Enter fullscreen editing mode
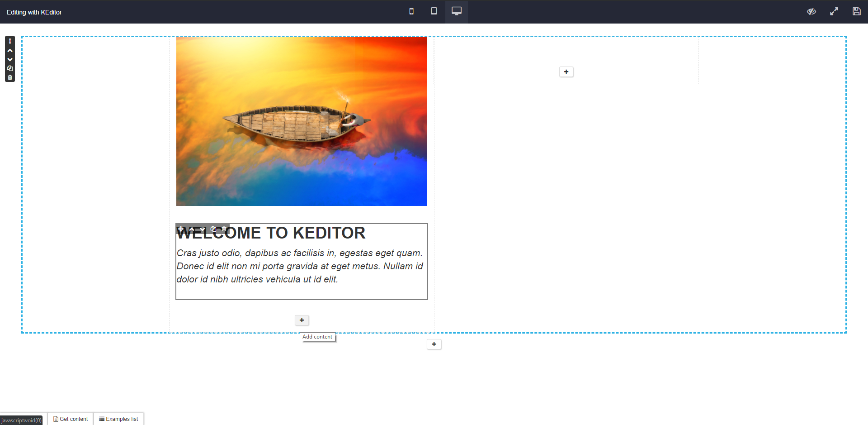This screenshot has width=868, height=425. coord(834,11)
